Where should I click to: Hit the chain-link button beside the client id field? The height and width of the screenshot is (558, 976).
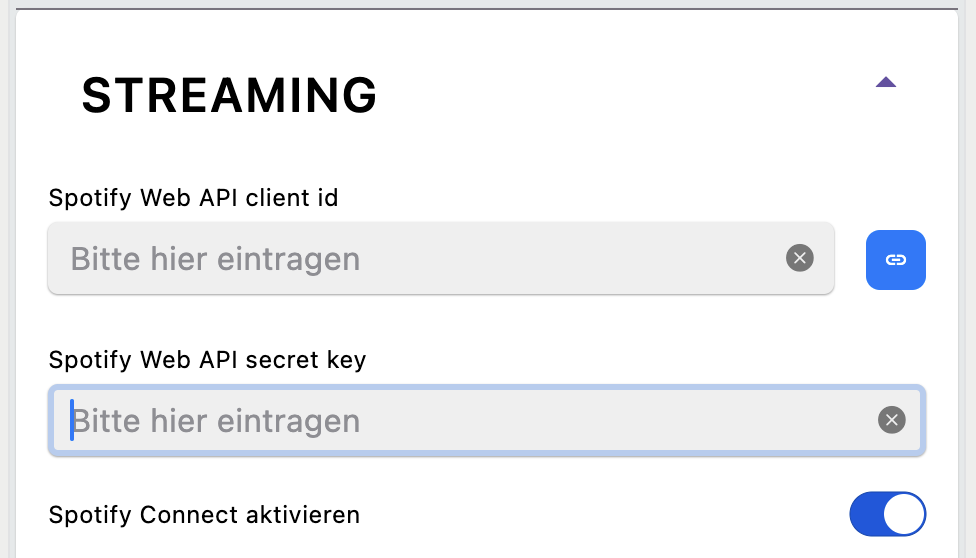click(895, 260)
